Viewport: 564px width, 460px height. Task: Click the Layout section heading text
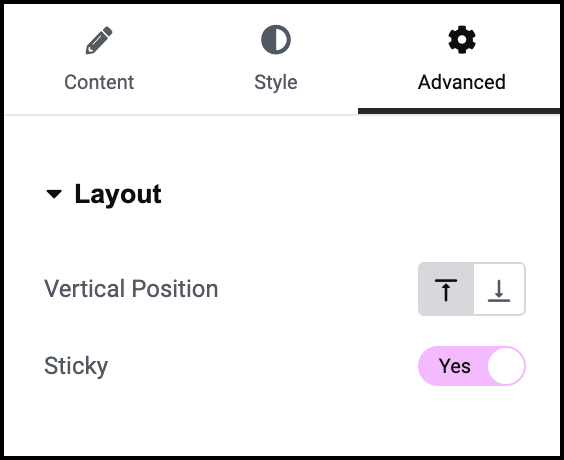point(118,195)
